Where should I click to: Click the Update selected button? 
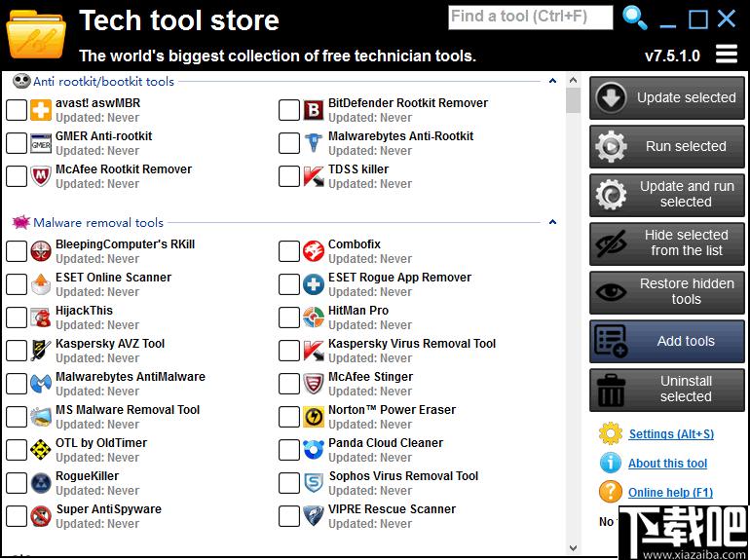tap(667, 98)
